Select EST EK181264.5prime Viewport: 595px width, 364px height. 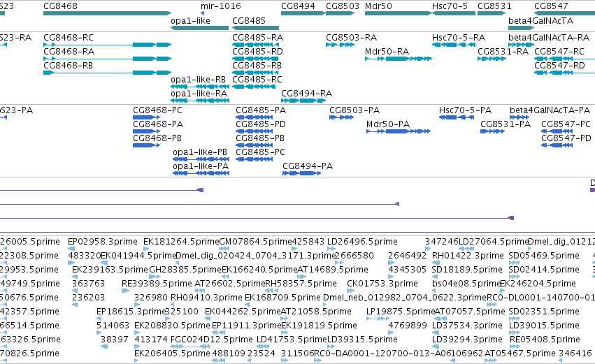pyautogui.click(x=181, y=242)
